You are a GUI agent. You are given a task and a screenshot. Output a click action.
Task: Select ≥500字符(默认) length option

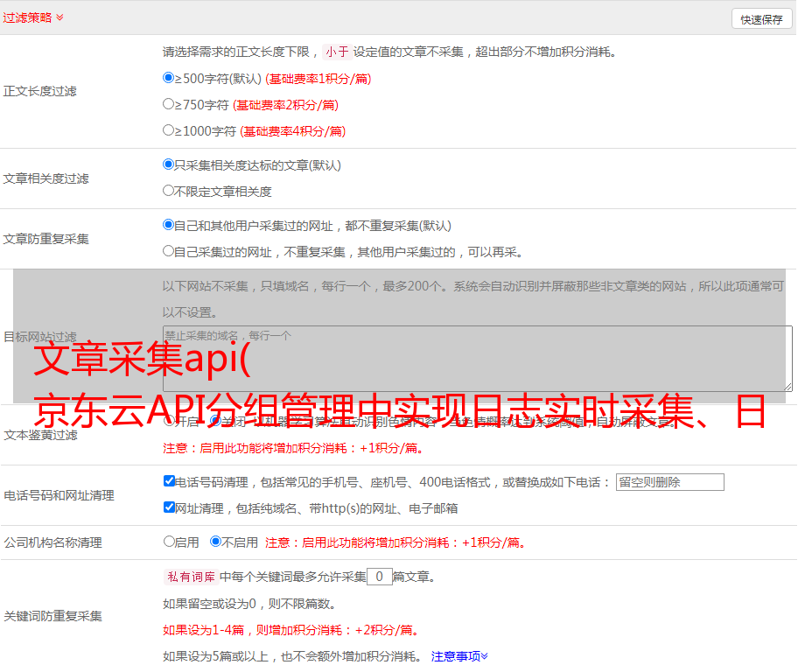tap(169, 78)
